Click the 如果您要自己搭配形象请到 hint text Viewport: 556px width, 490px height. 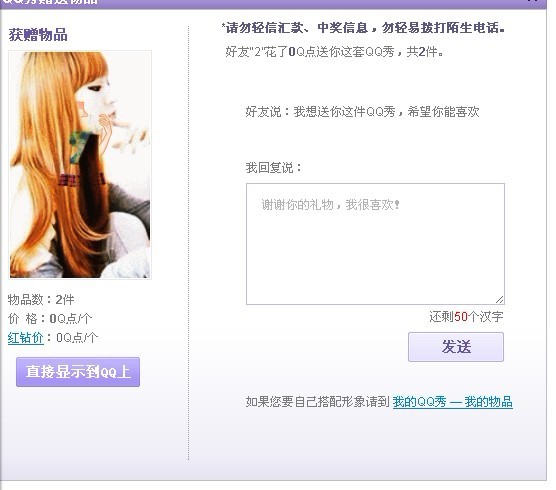[x=318, y=402]
